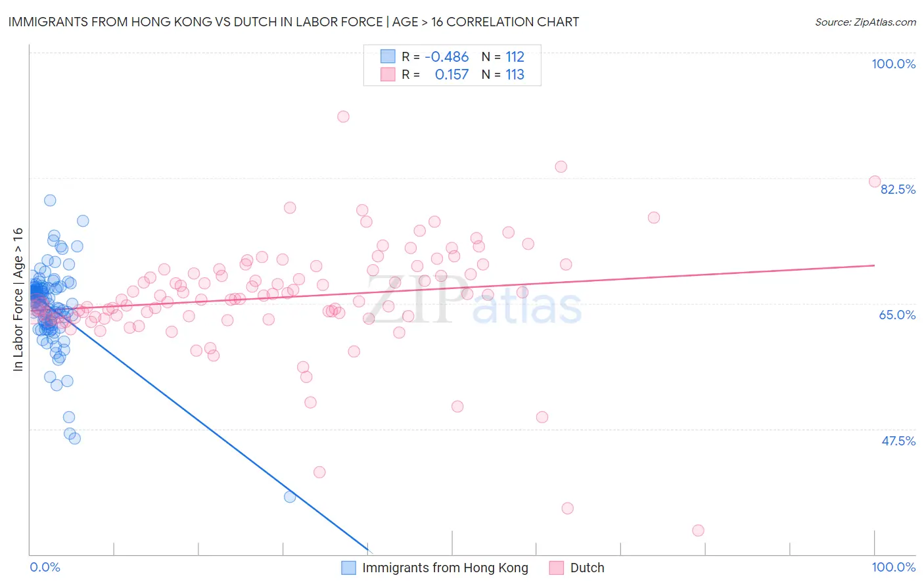The image size is (924, 586).
Task: Click the pink data point at far right near 82.5%
Action: 875,181
